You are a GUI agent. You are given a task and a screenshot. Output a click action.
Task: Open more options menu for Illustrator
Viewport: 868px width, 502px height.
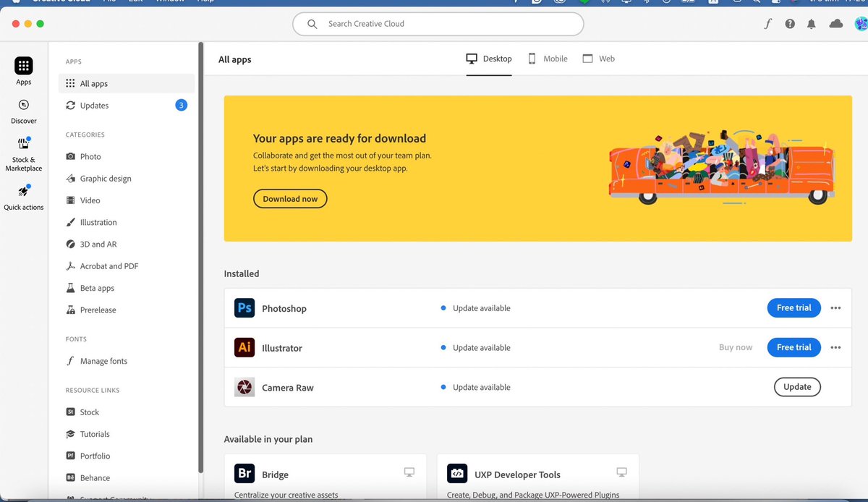[x=836, y=348]
